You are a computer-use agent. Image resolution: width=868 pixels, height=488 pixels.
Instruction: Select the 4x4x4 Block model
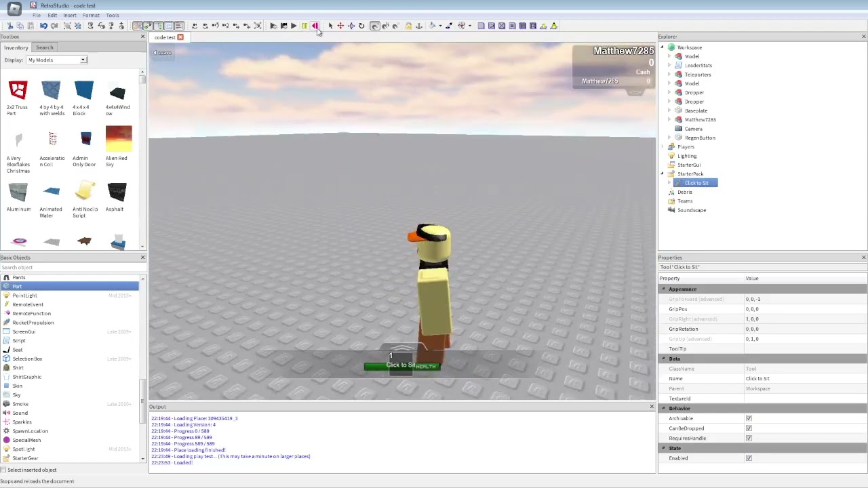83,98
